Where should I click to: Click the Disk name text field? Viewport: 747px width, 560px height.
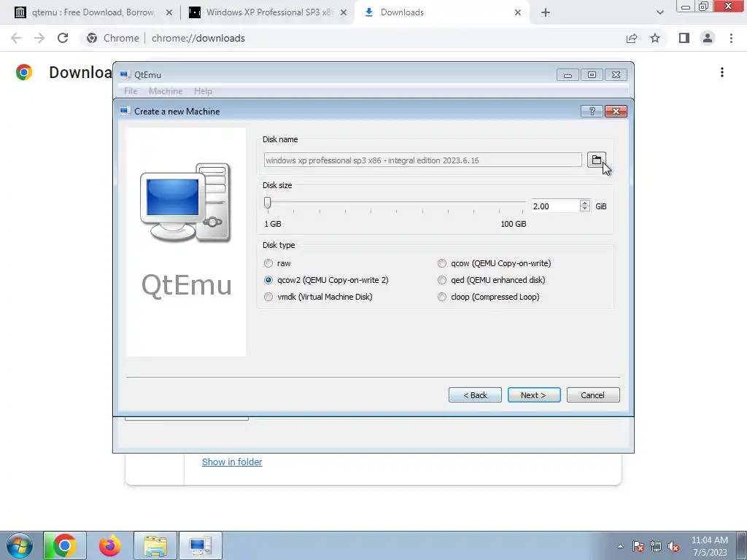(422, 160)
